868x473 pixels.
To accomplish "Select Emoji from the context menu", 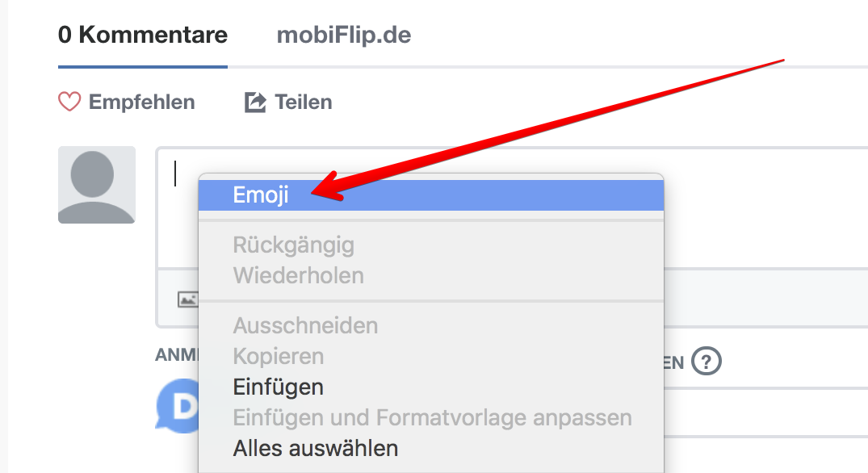I will 261,195.
